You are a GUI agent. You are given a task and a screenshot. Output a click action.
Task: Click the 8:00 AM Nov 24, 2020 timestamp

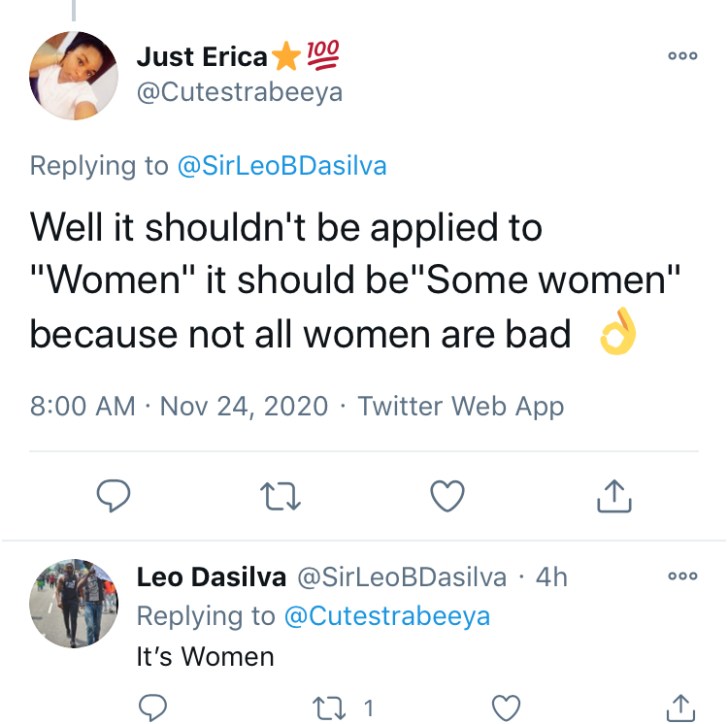tap(179, 406)
